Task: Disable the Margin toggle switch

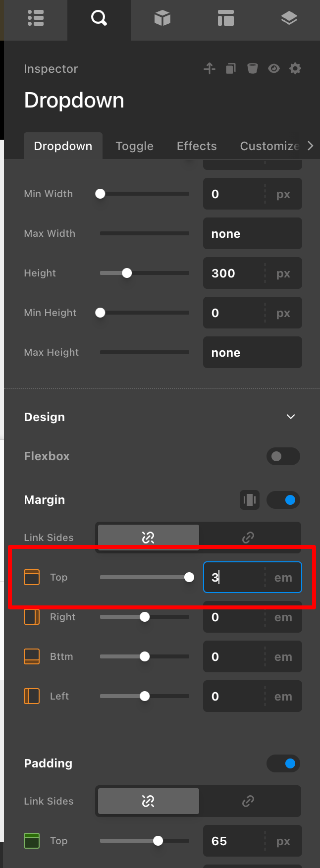Action: tap(283, 500)
